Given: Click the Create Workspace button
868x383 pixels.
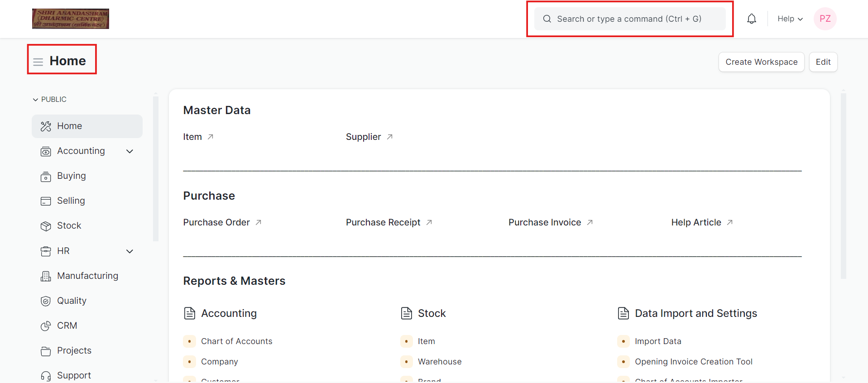Looking at the screenshot, I should pyautogui.click(x=762, y=62).
